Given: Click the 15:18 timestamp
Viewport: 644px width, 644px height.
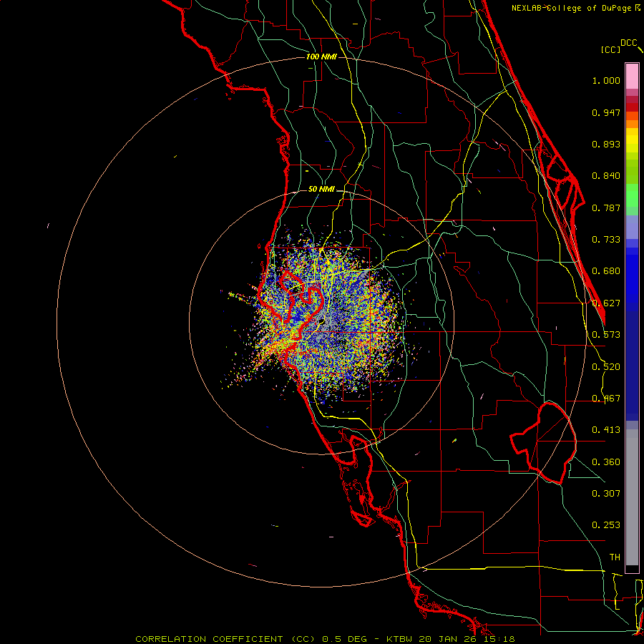Looking at the screenshot, I should (x=498, y=639).
